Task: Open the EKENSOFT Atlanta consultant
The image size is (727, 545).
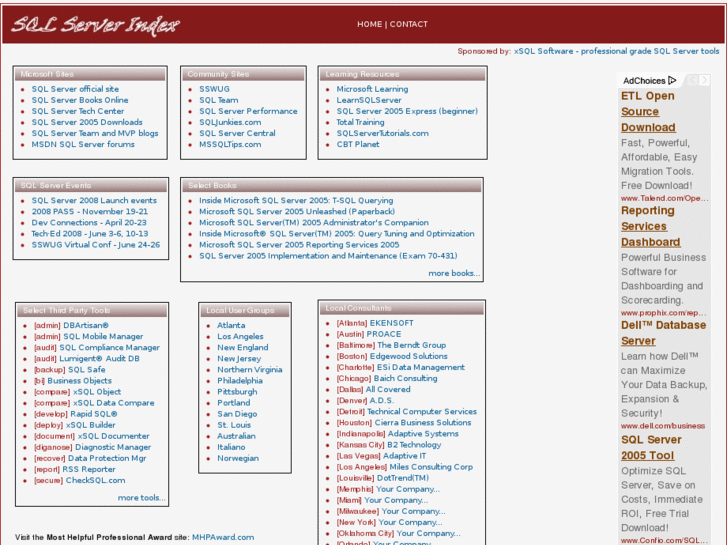Action: point(392,323)
